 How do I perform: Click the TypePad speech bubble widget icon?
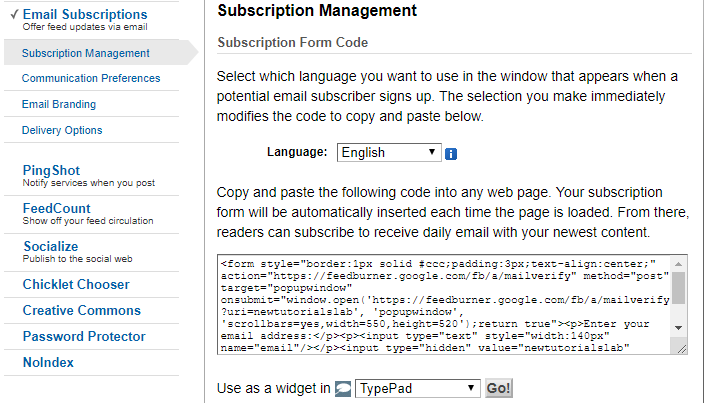[343, 389]
